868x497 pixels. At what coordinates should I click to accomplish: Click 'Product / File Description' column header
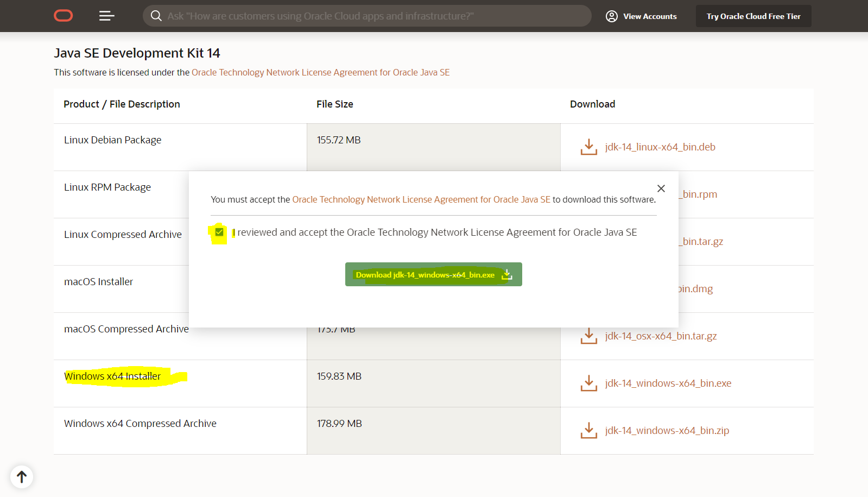coord(122,104)
